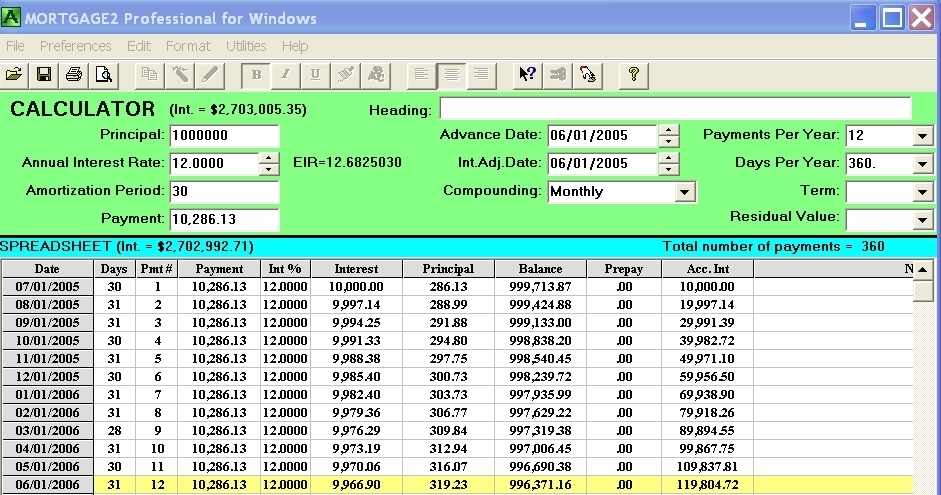Select the align right toolbar icon
Image resolution: width=941 pixels, height=495 pixels.
point(482,74)
